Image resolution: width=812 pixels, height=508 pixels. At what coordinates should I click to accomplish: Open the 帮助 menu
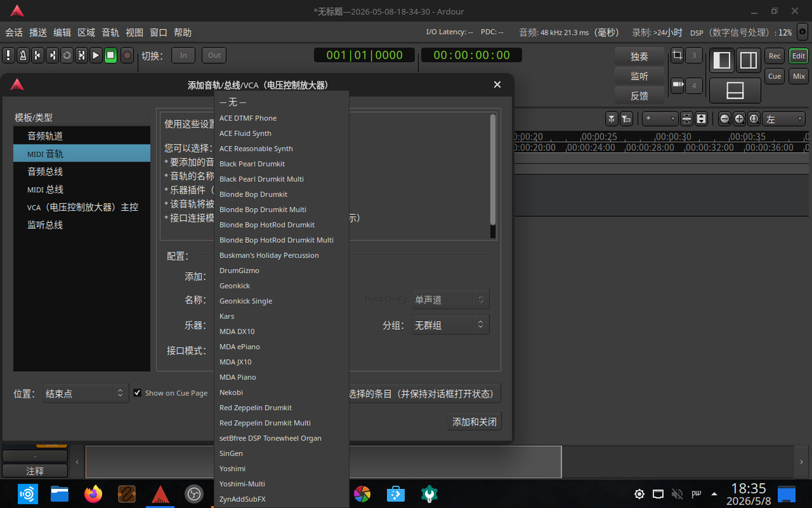tap(183, 33)
